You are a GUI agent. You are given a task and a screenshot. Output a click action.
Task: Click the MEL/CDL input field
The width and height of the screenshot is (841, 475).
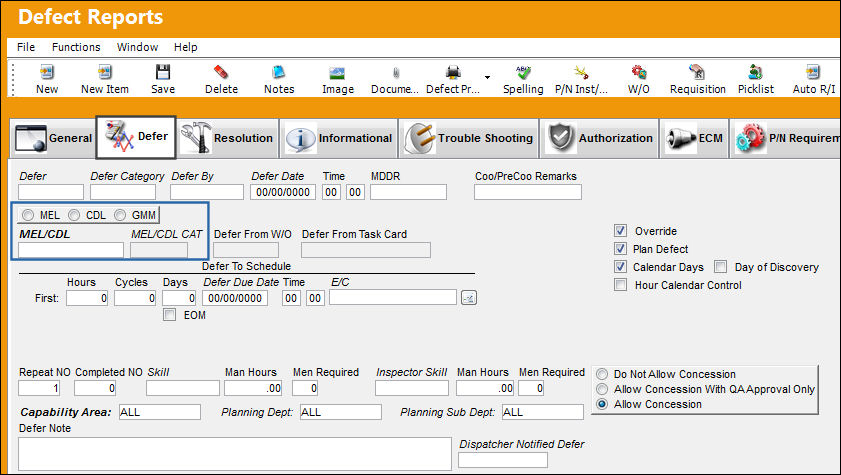(71, 250)
